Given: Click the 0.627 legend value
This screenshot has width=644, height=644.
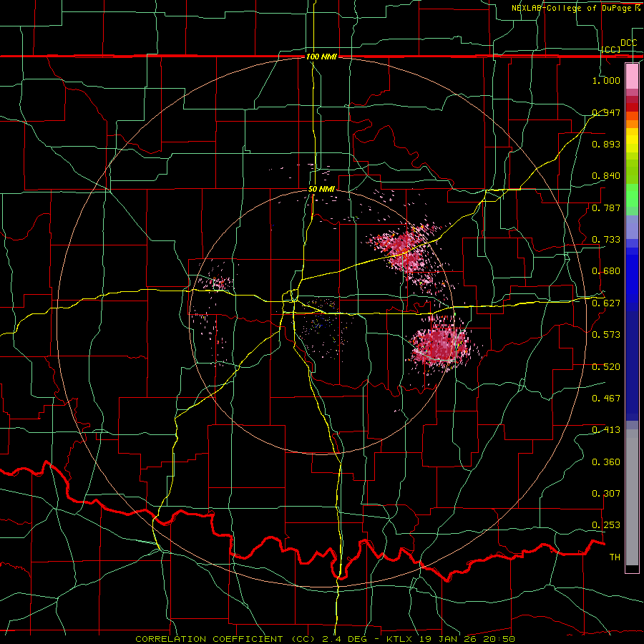Looking at the screenshot, I should click(x=606, y=303).
